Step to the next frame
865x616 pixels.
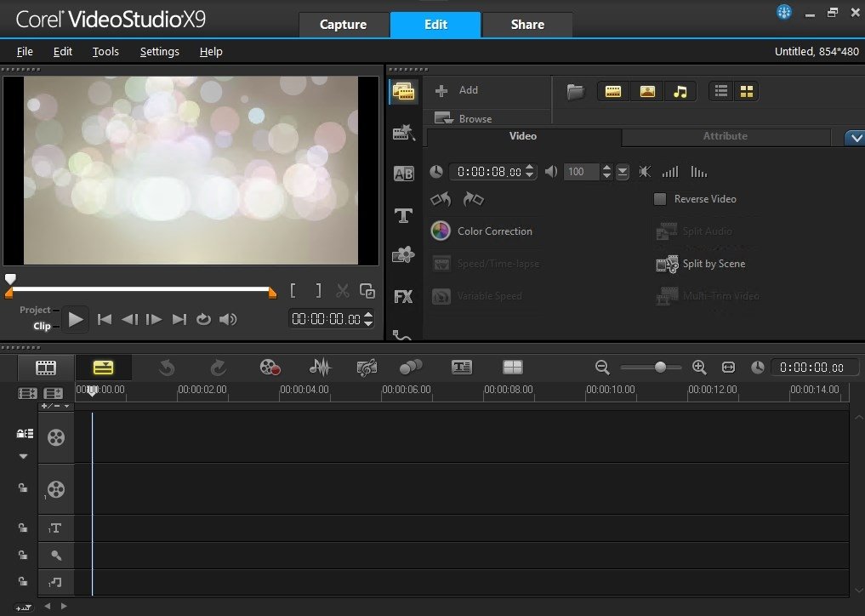(154, 320)
